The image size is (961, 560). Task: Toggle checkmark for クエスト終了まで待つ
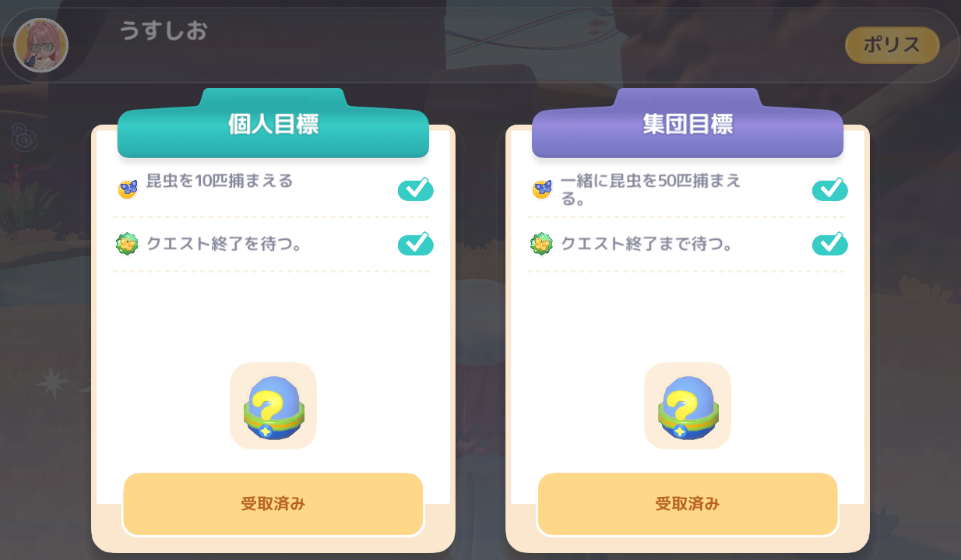tap(830, 244)
